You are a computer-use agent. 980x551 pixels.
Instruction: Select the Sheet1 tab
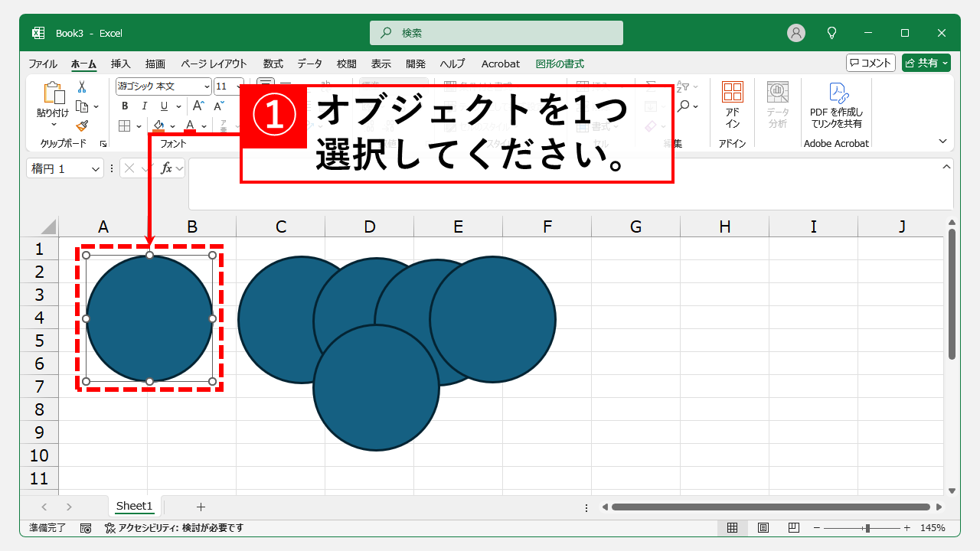pyautogui.click(x=135, y=506)
